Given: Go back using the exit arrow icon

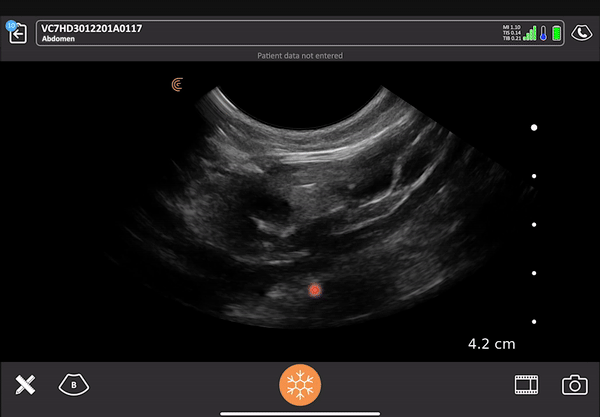Looking at the screenshot, I should [17, 34].
